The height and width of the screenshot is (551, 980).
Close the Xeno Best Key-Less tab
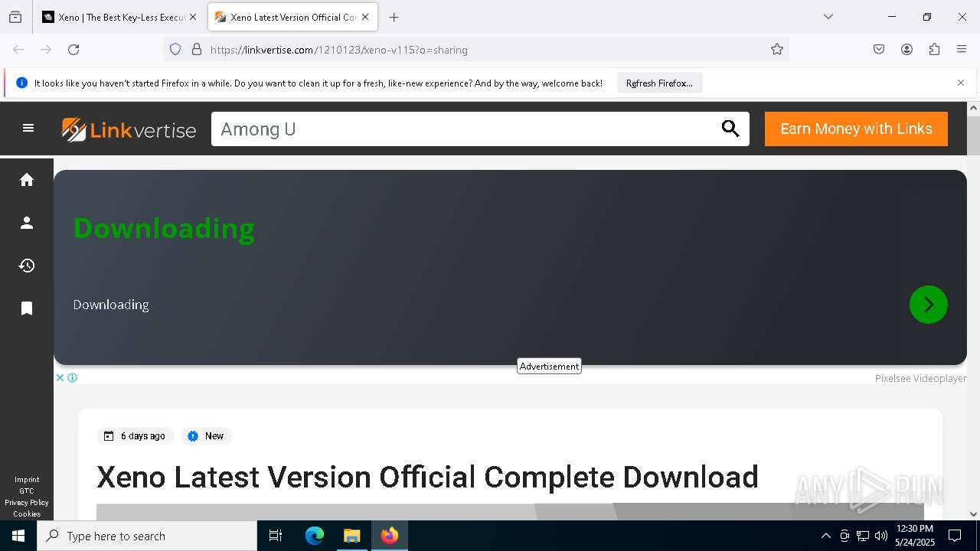(x=193, y=17)
